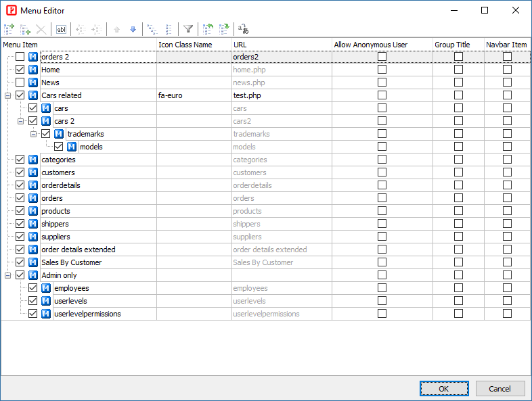
Task: Click the orders2 URL cell
Action: click(x=282, y=57)
